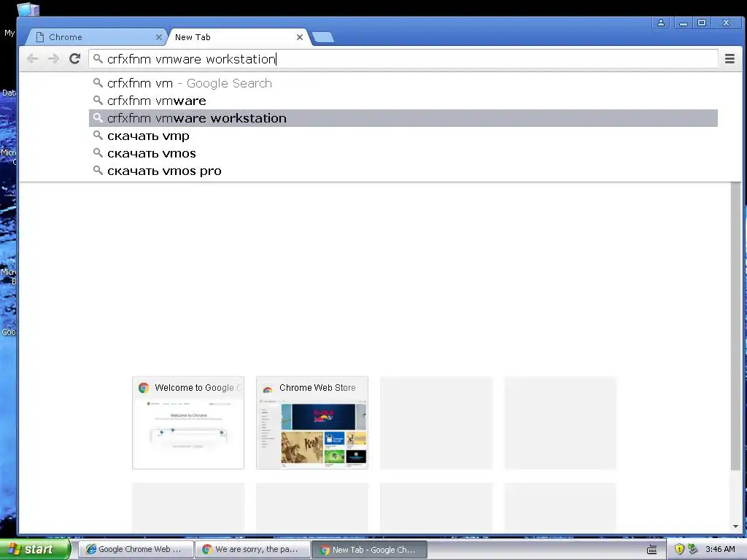Click the Forward navigation arrow
The height and width of the screenshot is (560, 747).
click(x=53, y=58)
